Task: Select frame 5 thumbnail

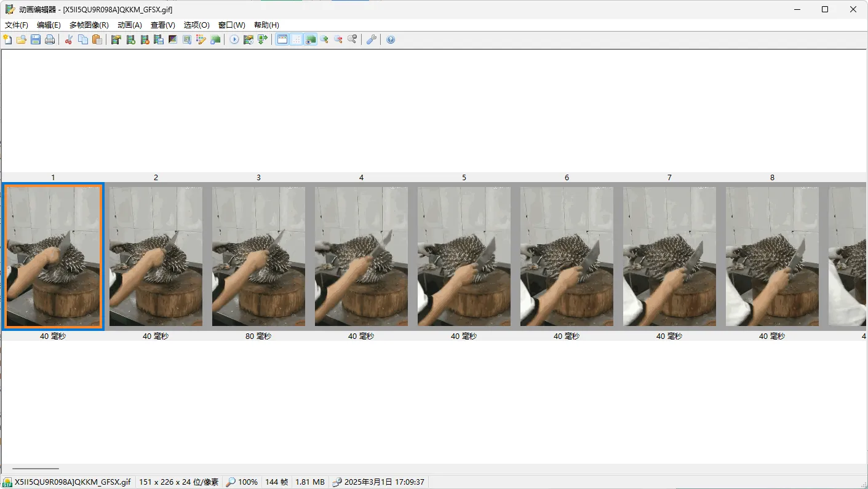Action: [464, 256]
